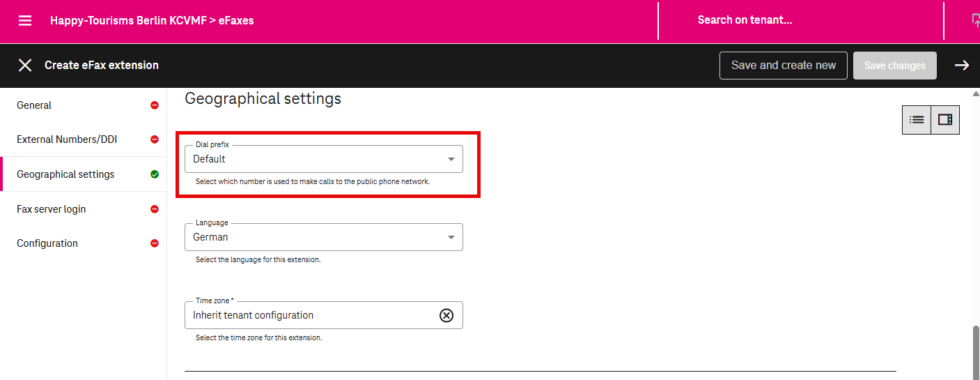Screen dimensions: 980x380
Task: Click the upload icon in top bar
Action: [976, 20]
